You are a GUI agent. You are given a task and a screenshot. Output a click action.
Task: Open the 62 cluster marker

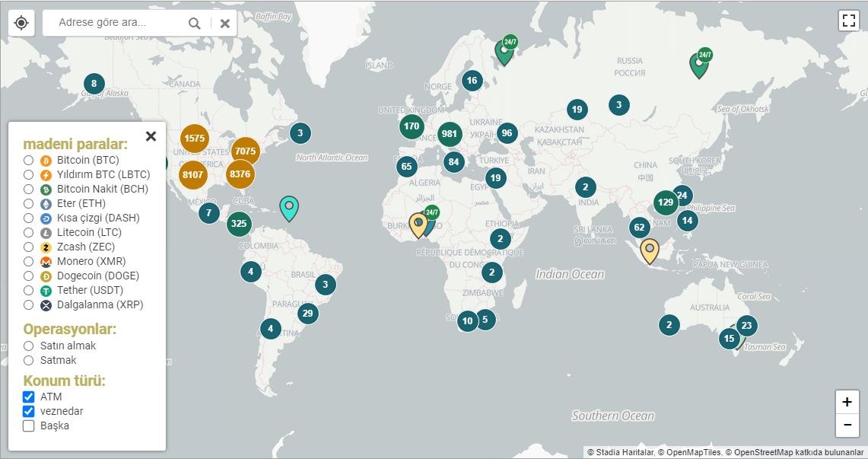[x=639, y=227]
